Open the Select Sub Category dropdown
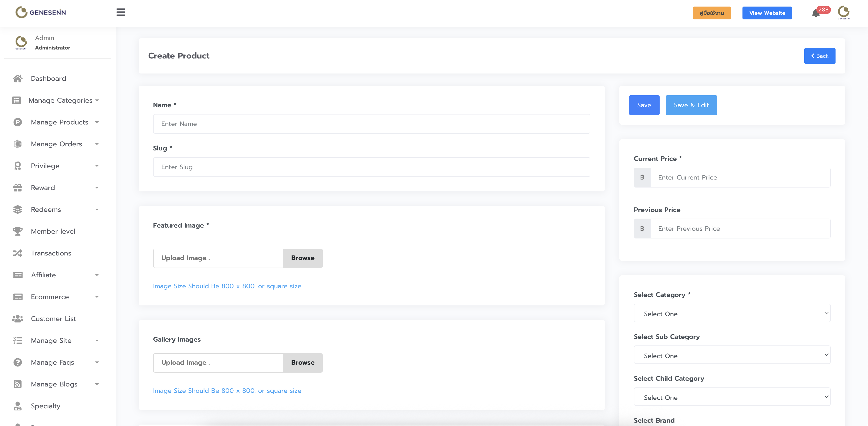 (x=732, y=355)
